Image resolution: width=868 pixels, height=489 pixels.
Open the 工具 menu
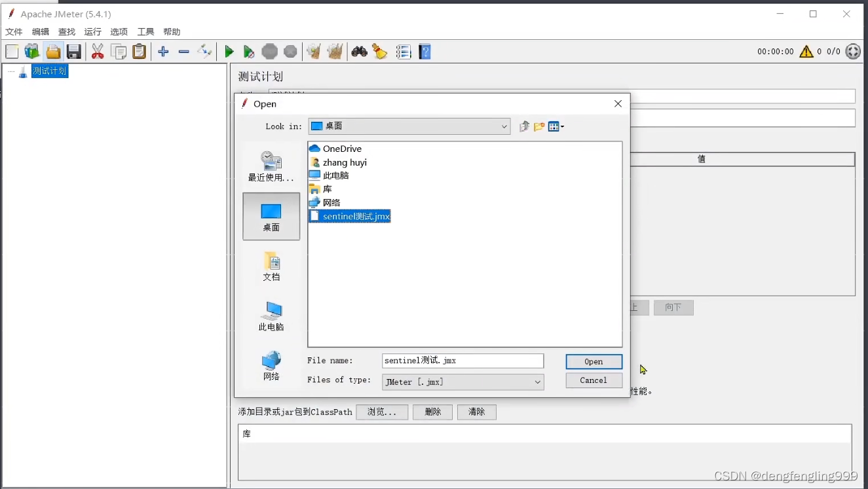point(145,31)
